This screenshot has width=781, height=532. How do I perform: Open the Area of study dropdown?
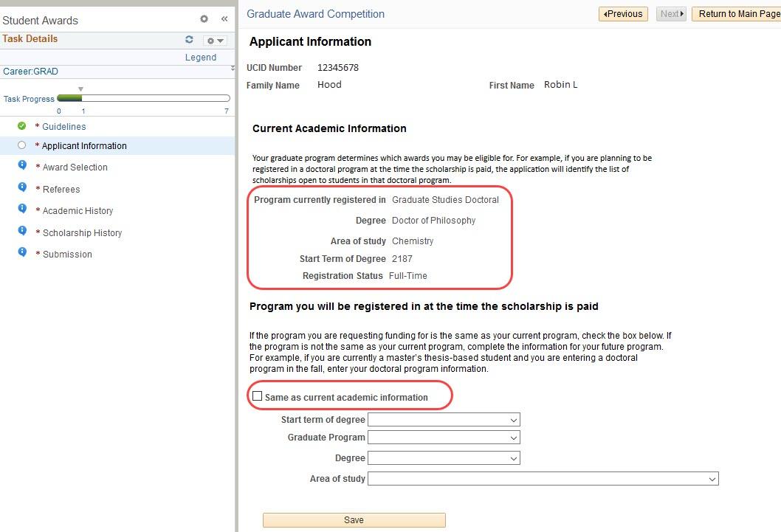[x=711, y=478]
